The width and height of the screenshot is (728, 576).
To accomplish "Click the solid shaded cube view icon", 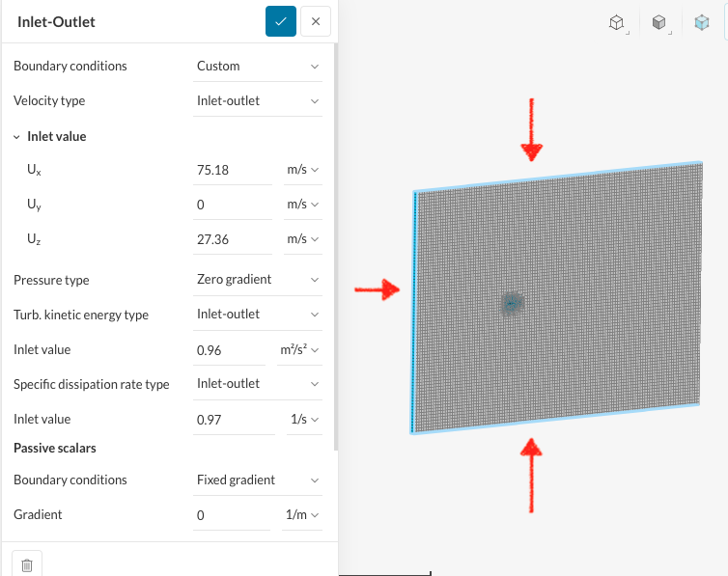I will point(658,22).
